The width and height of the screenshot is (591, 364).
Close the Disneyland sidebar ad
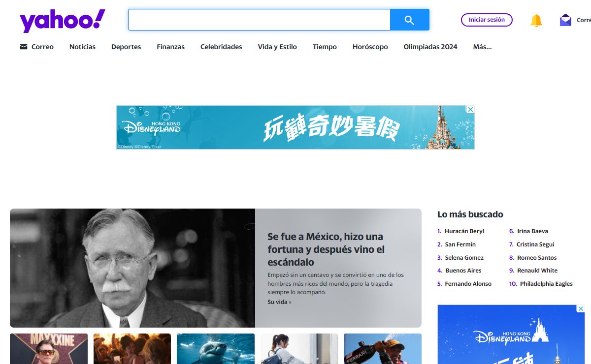(x=581, y=308)
